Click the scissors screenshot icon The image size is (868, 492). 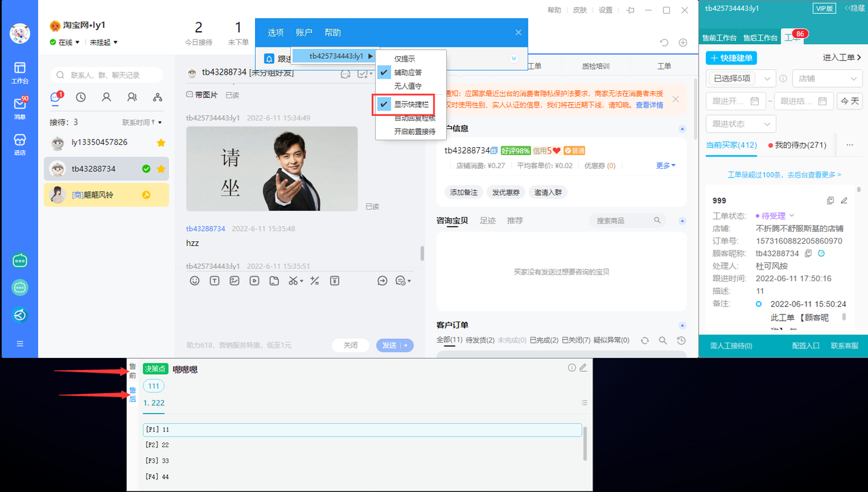point(293,281)
